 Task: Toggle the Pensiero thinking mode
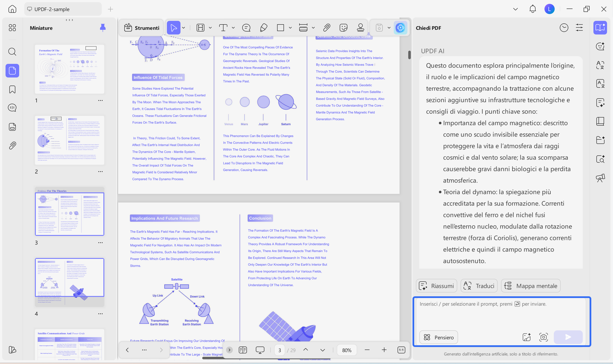click(439, 337)
